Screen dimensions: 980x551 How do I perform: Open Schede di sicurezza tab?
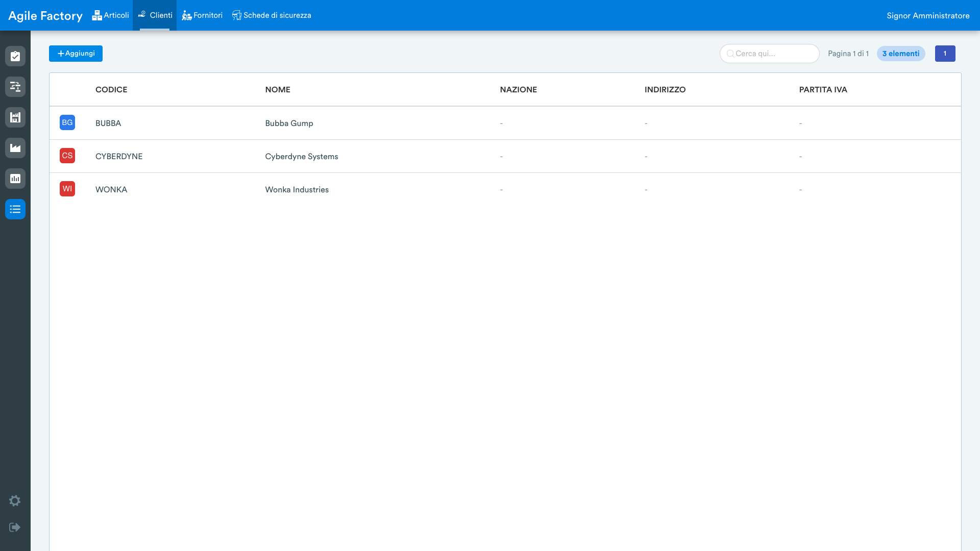tap(272, 15)
